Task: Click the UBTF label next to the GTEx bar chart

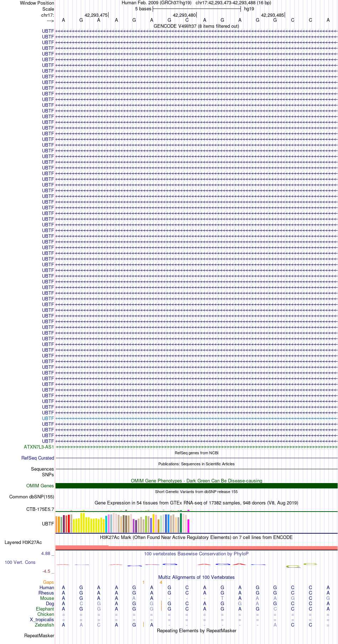Action: coord(48,524)
